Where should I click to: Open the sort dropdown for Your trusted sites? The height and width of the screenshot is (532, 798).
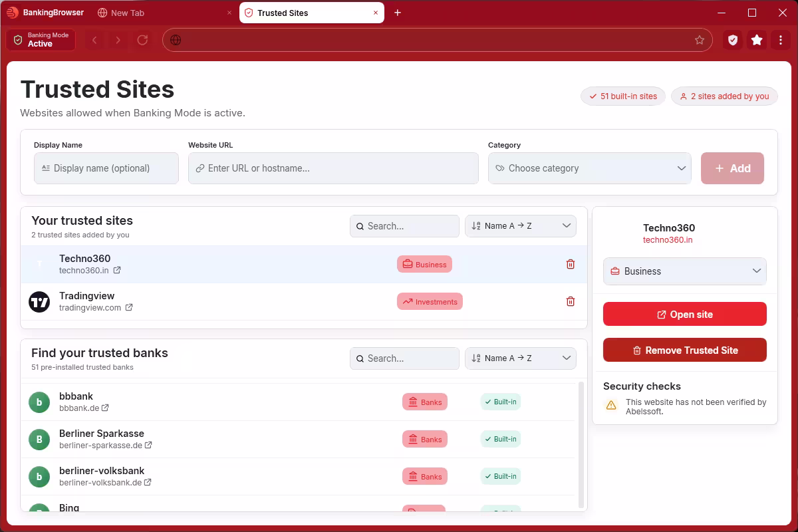coord(521,226)
